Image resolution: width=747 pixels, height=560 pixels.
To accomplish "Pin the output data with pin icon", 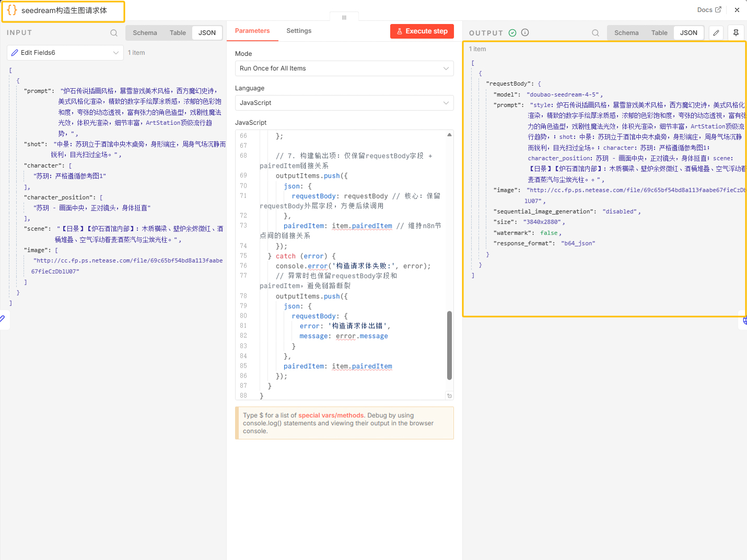I will (736, 33).
